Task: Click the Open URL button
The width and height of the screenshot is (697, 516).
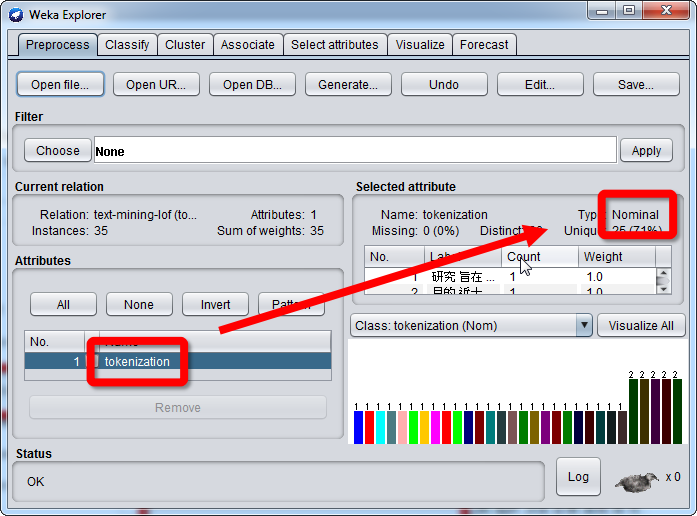Action: 156,84
